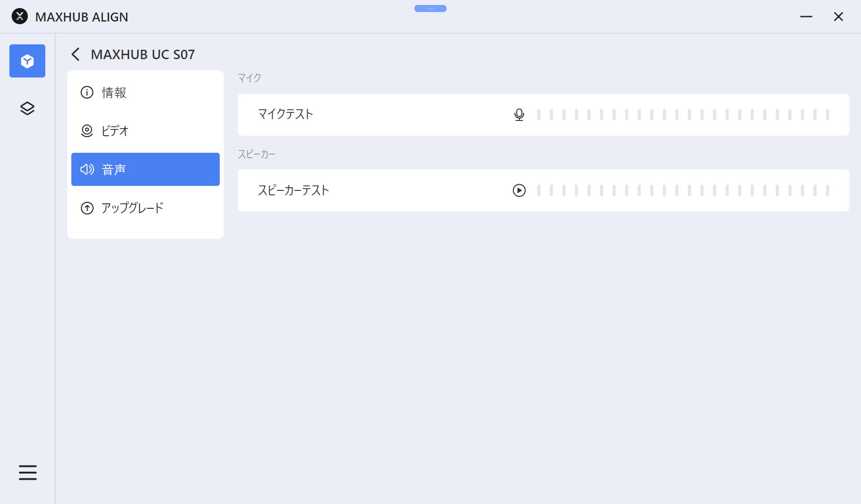This screenshot has width=861, height=504.
Task: Open the layers icon in sidebar
Action: [27, 108]
